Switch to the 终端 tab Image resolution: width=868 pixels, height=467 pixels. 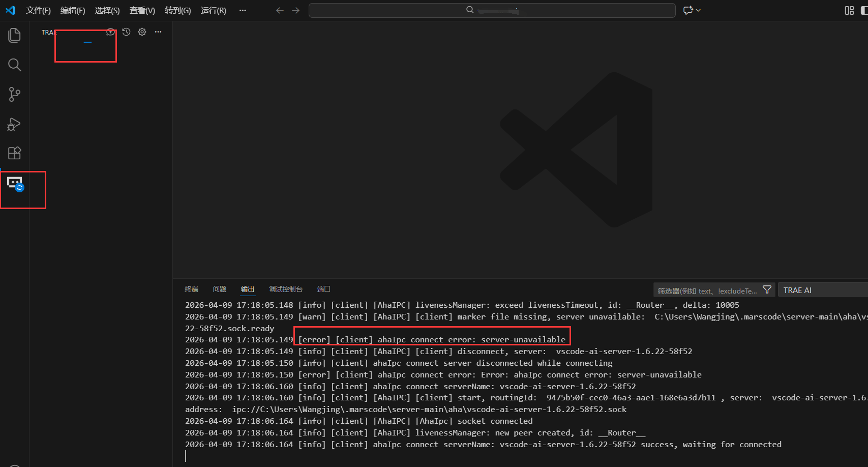[191, 289]
